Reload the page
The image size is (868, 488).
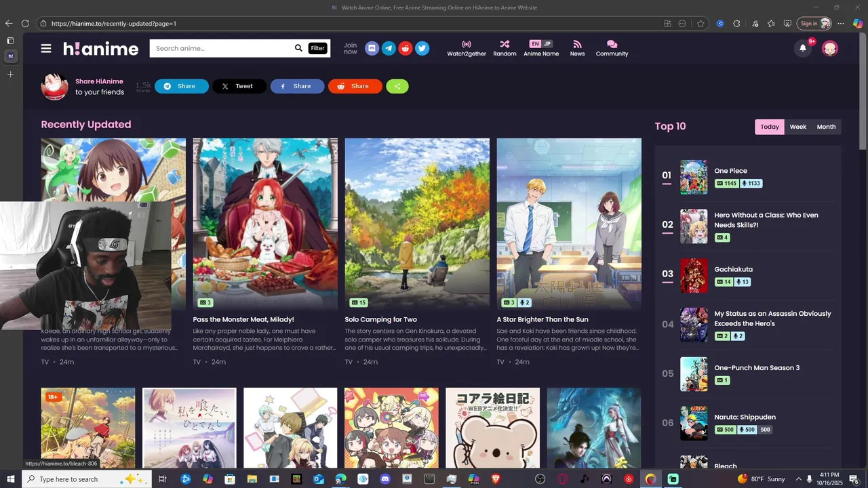pyautogui.click(x=25, y=23)
